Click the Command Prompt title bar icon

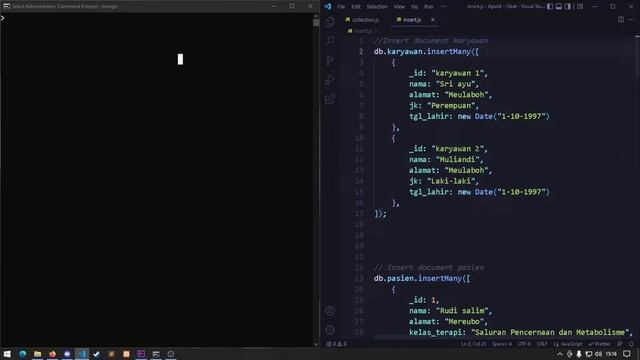point(7,6)
